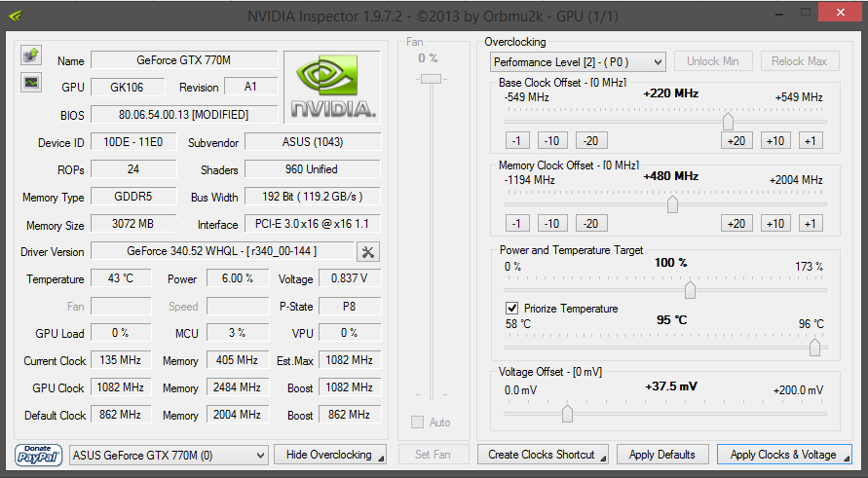Decrease Base Clock Offset by 20
Image resolution: width=868 pixels, height=478 pixels.
click(x=591, y=141)
